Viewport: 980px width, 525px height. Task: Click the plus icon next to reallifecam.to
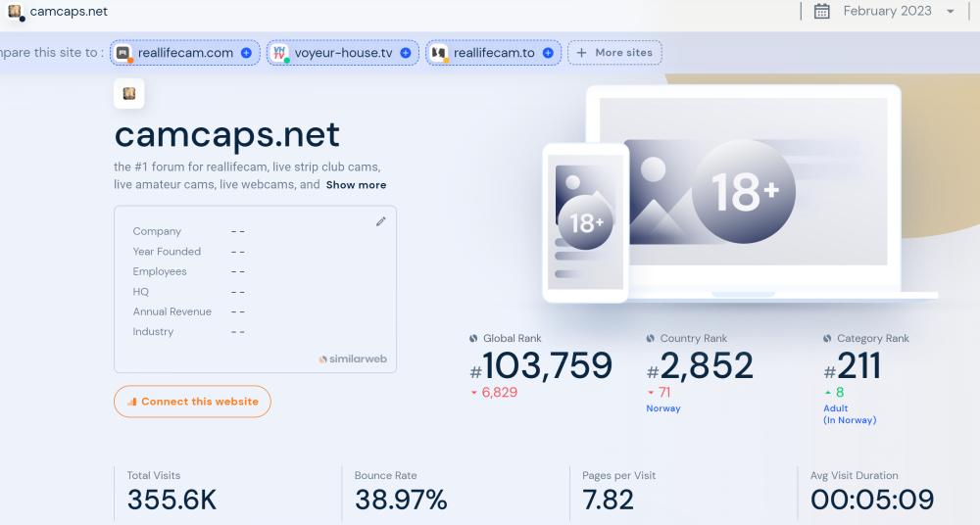click(x=548, y=53)
